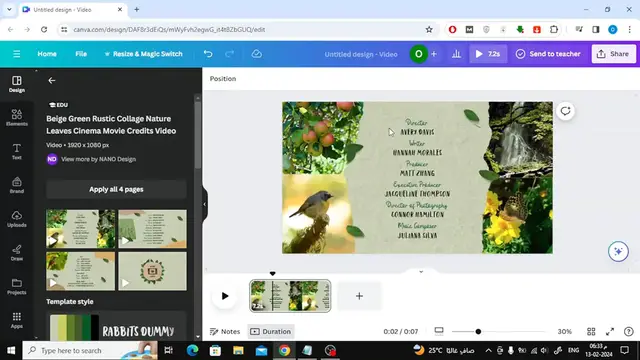Viewport: 640px width, 360px height.
Task: Bookmark this page with star icon
Action: [x=429, y=29]
